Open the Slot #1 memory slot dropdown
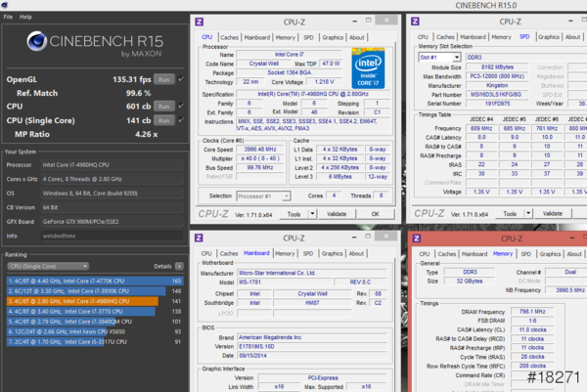 tap(436, 57)
